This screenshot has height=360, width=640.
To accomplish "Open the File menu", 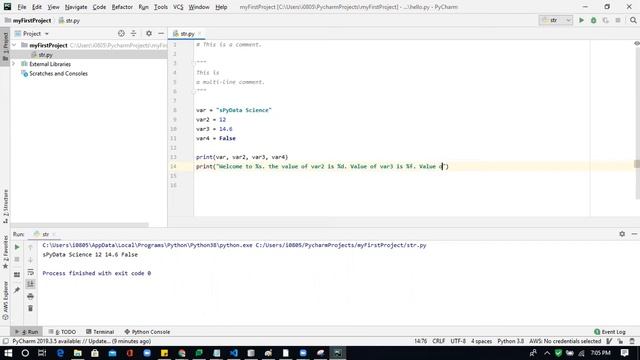I will (22, 7).
